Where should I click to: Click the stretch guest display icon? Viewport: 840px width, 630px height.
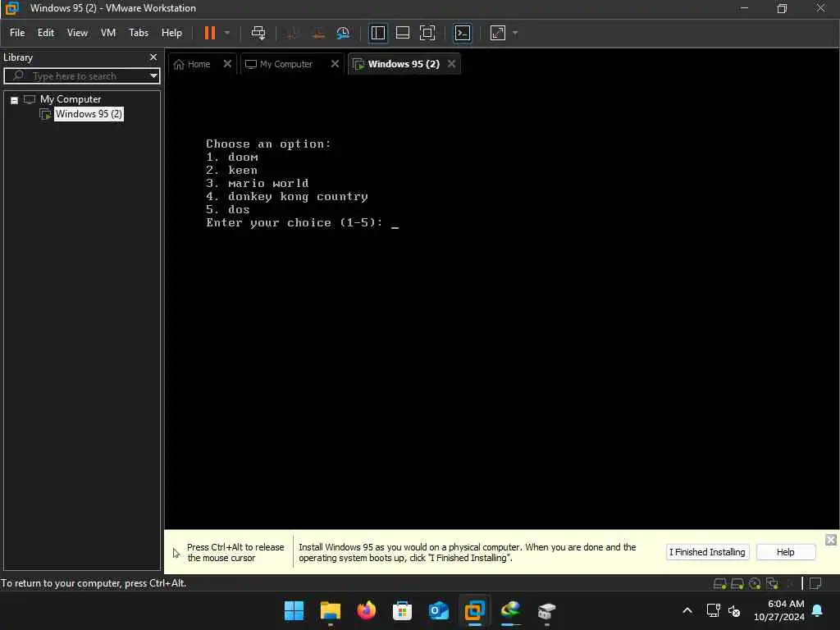498,33
